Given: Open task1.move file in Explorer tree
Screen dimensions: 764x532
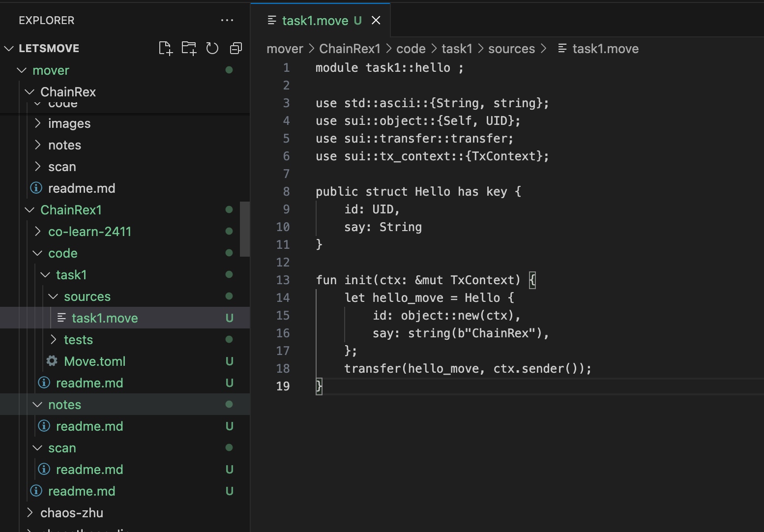Looking at the screenshot, I should (125, 318).
